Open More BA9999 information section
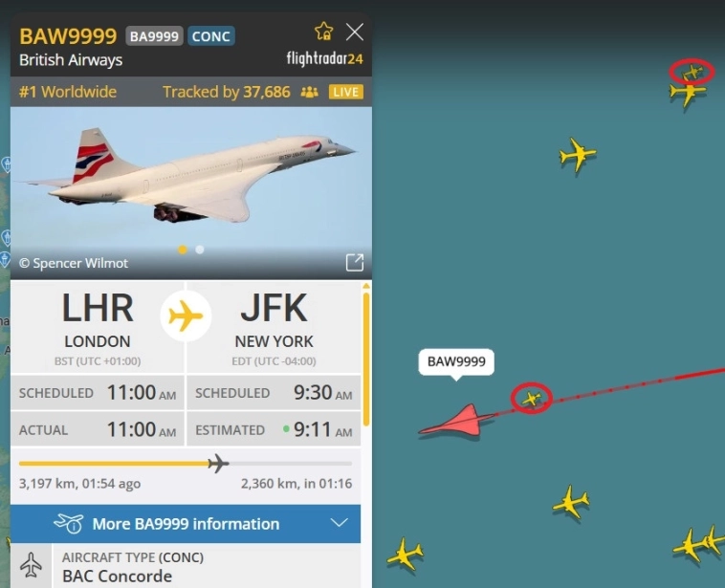725x588 pixels. pos(186,524)
